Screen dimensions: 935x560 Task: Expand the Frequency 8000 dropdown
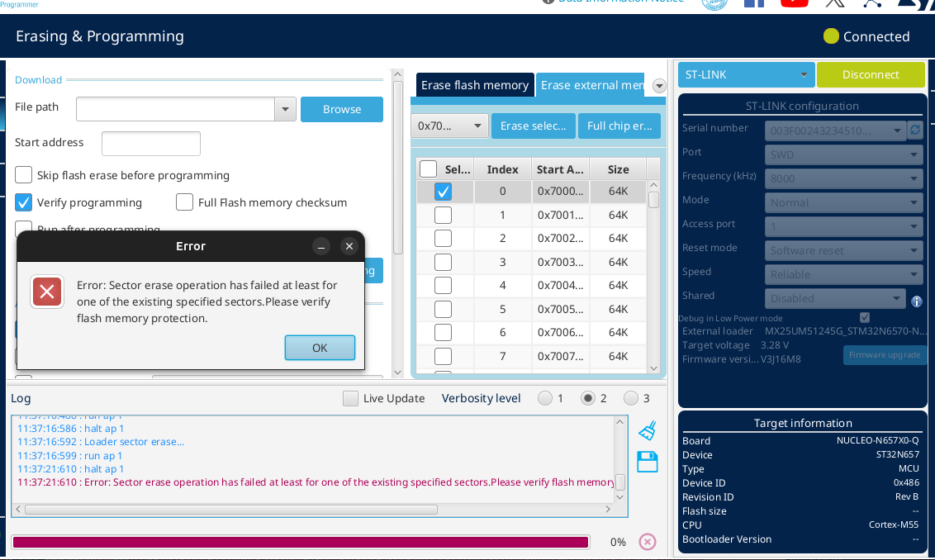843,178
